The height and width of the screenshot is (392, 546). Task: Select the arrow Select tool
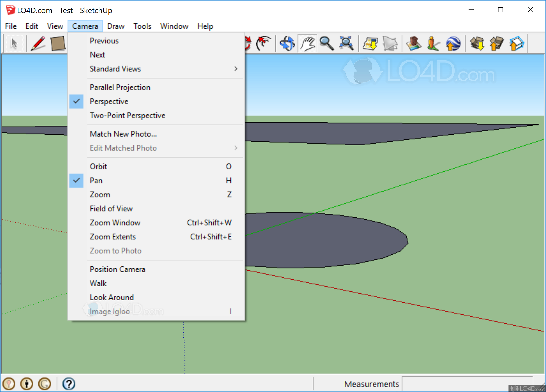tap(14, 43)
